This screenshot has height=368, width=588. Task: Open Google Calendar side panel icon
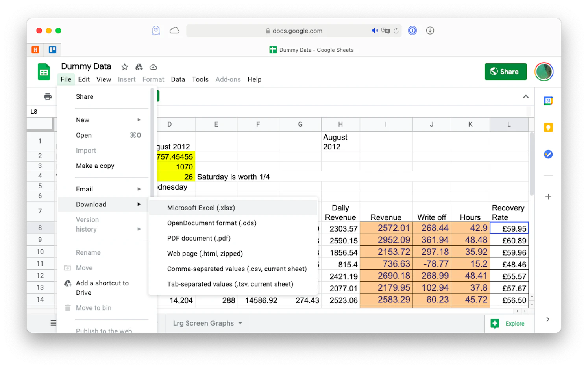point(548,101)
